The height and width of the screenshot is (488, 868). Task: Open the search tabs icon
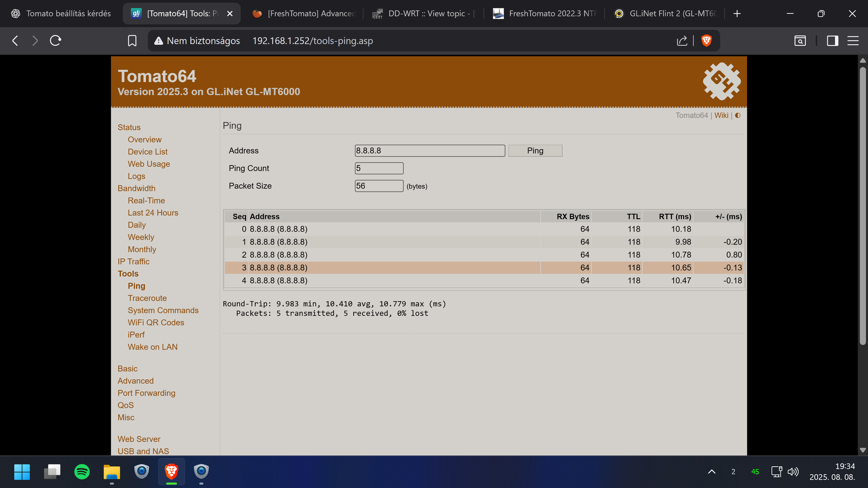[x=800, y=41]
